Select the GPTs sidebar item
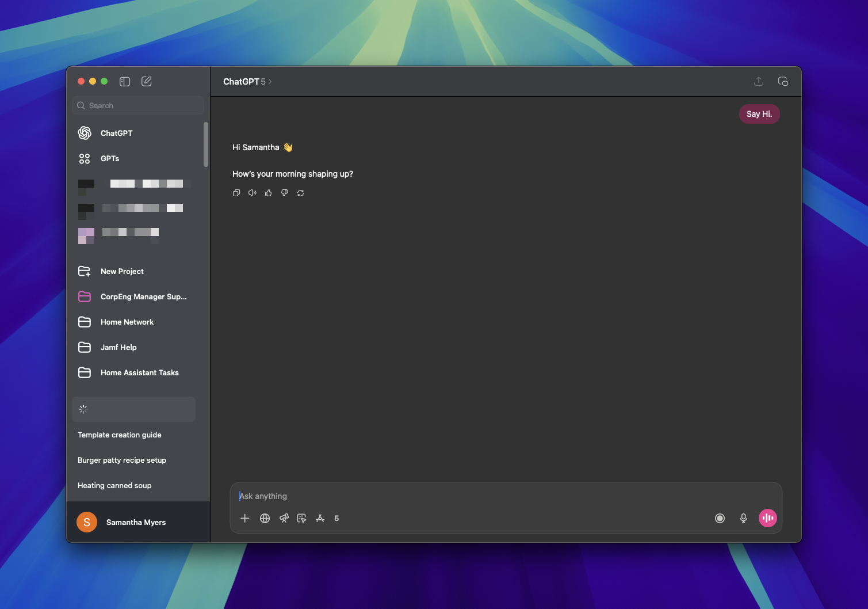The width and height of the screenshot is (868, 609). coord(110,159)
